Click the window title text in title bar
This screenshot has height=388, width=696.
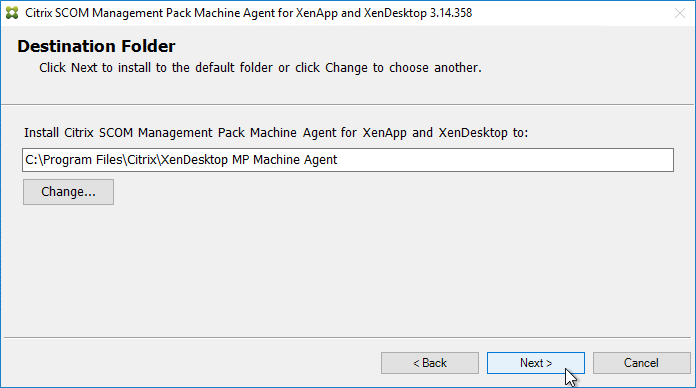pos(249,13)
